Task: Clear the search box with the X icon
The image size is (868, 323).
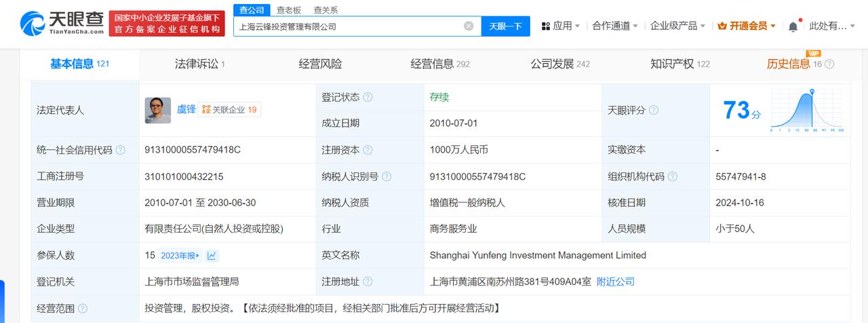Action: pos(469,26)
